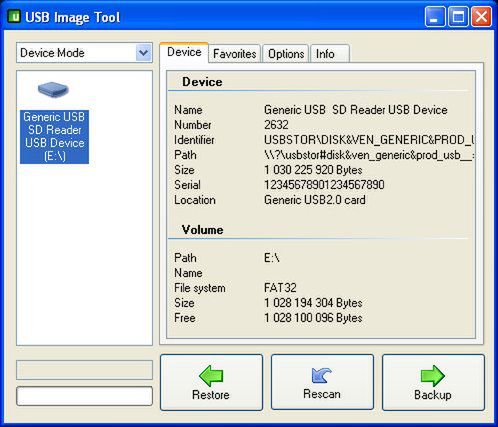The height and width of the screenshot is (427, 498).
Task: Click the USB Image Tool title bar icon
Action: tap(14, 16)
